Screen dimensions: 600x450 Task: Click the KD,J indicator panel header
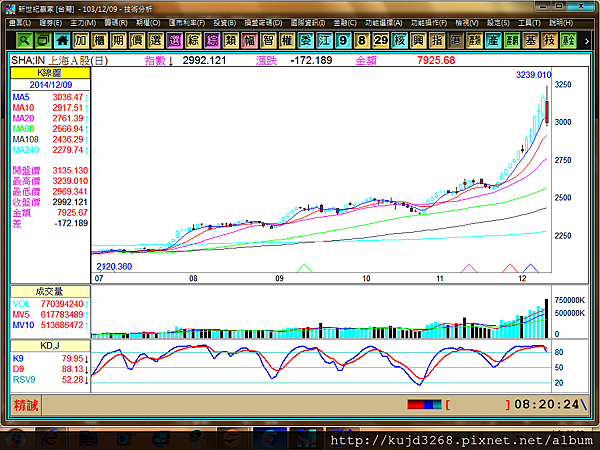click(x=50, y=346)
